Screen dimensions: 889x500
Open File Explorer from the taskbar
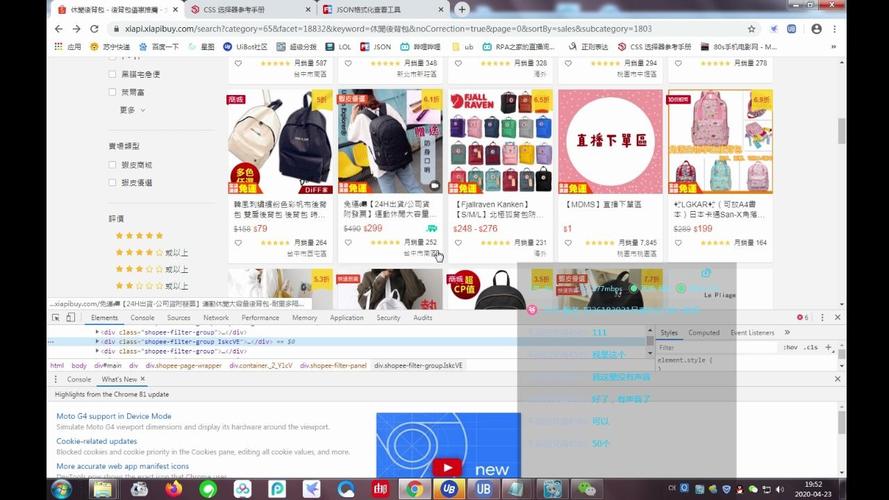tap(103, 489)
